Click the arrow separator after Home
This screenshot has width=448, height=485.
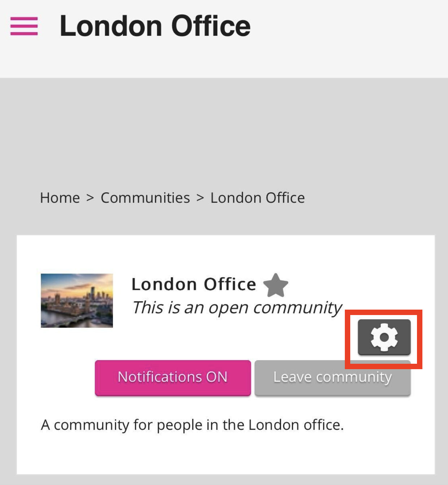[x=90, y=198]
